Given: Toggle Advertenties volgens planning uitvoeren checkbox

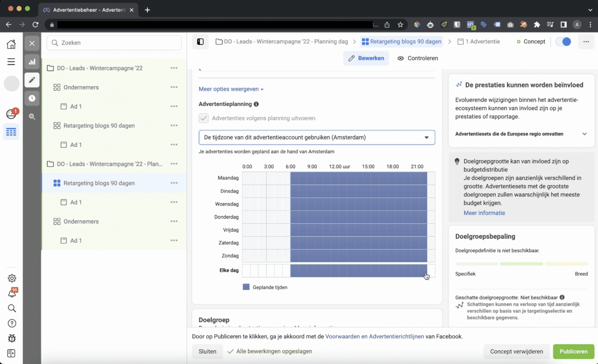Looking at the screenshot, I should [203, 118].
